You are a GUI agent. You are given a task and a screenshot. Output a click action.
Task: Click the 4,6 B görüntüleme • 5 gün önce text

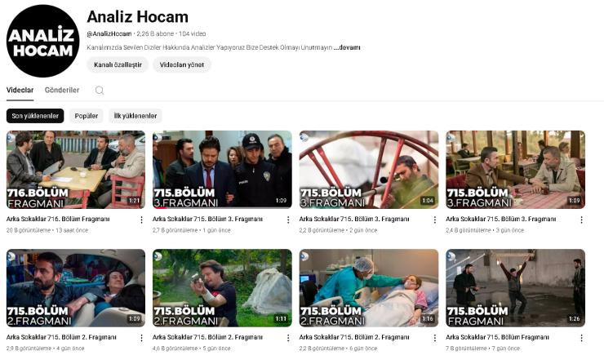pos(192,348)
